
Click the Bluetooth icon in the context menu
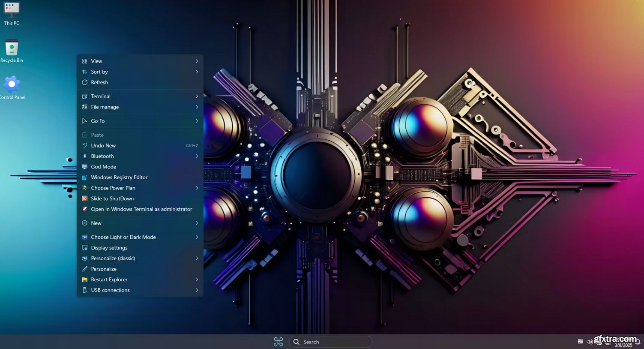coord(85,156)
